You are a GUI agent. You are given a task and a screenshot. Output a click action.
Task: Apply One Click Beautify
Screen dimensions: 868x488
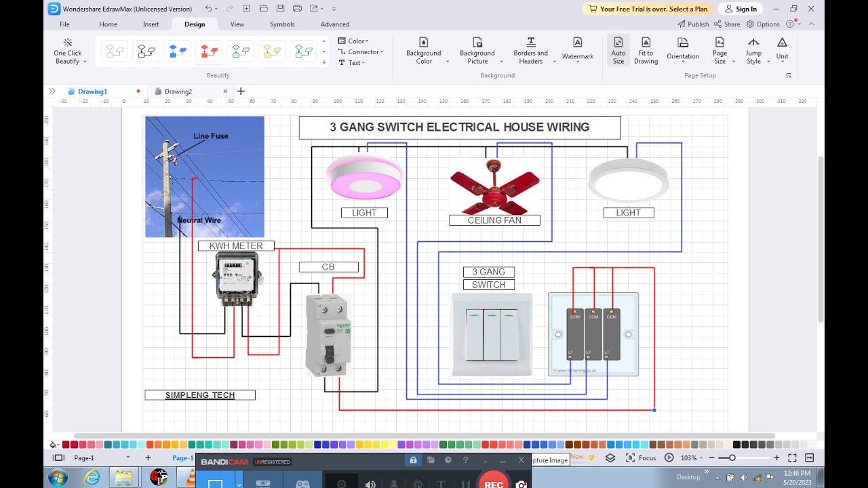pos(67,52)
